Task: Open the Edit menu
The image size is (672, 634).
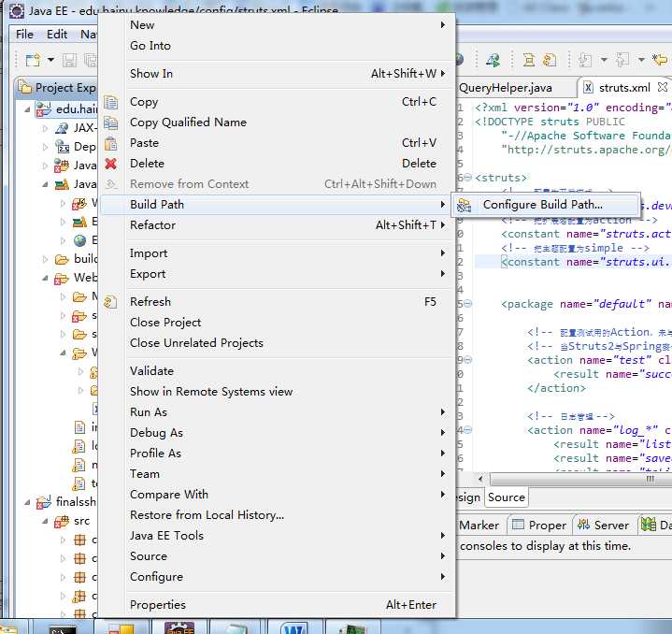Action: [x=57, y=35]
